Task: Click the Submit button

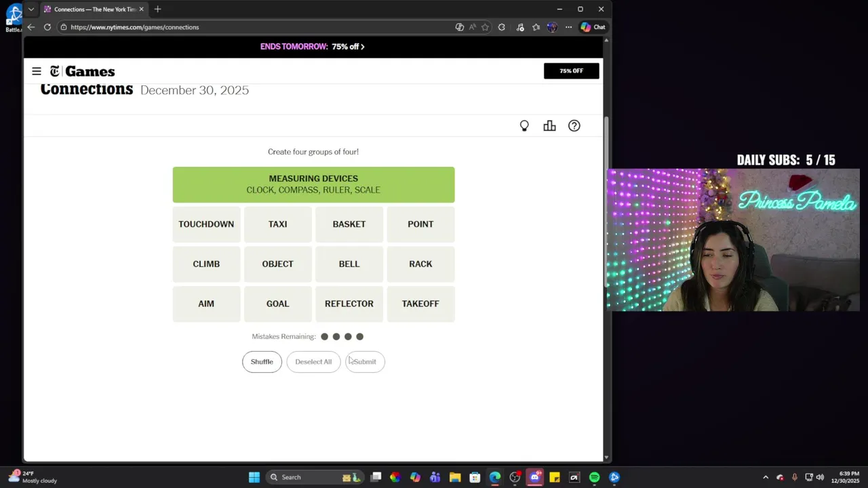Action: (x=365, y=362)
